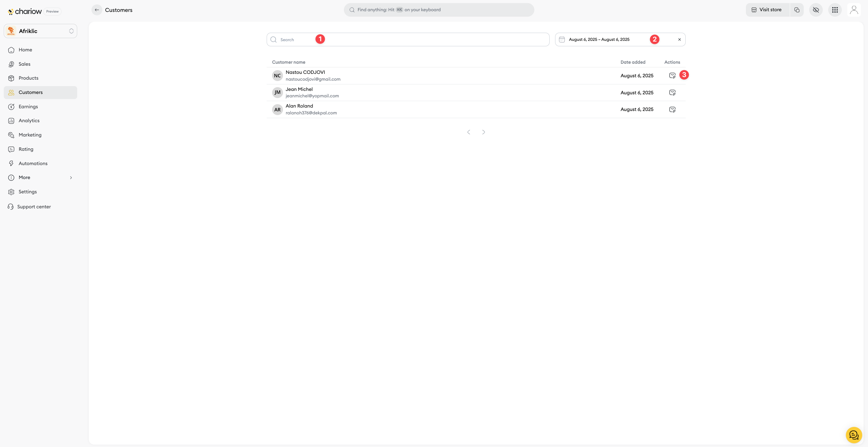Click the action icon for Jean Michel
The width and height of the screenshot is (868, 447).
pyautogui.click(x=672, y=93)
